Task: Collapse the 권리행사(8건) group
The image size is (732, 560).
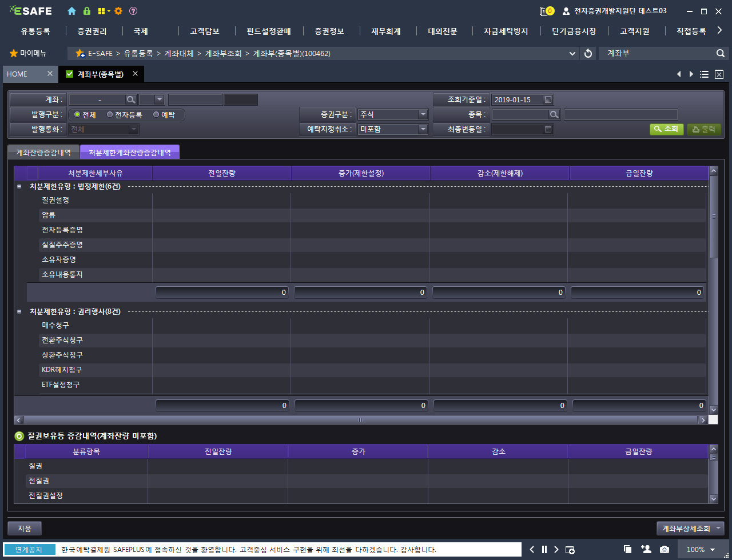Action: [x=19, y=311]
